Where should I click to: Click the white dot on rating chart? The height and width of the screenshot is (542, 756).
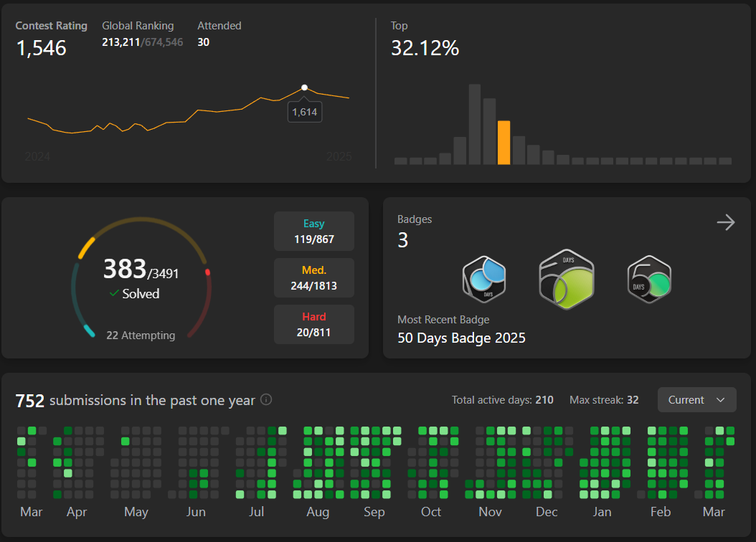tap(304, 87)
